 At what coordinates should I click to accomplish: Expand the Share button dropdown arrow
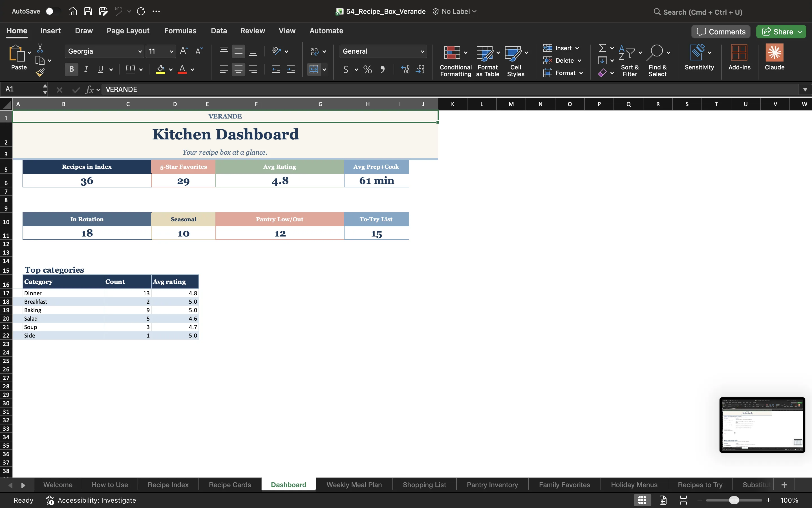click(800, 32)
